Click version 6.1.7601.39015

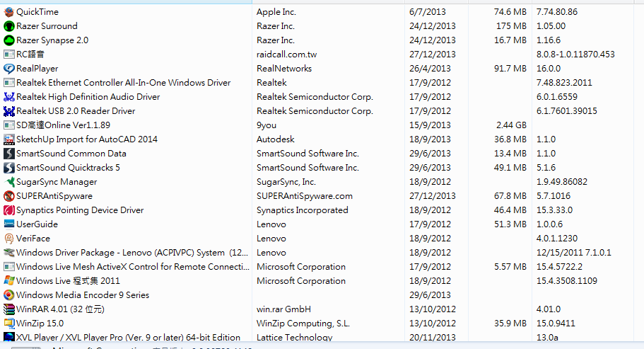[567, 111]
